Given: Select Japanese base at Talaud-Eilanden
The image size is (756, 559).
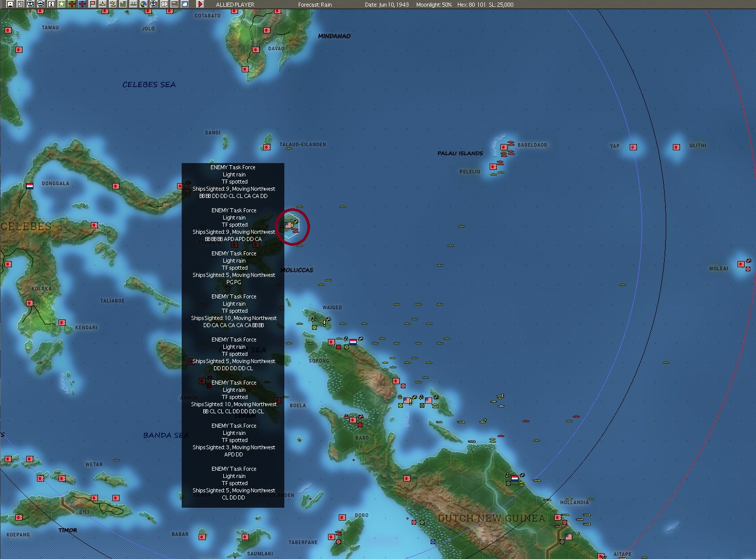Looking at the screenshot, I should click(x=267, y=147).
